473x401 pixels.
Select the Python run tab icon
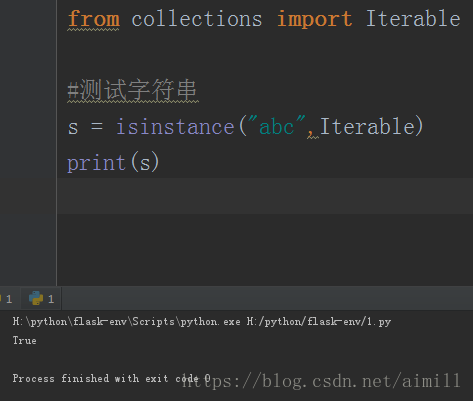pyautogui.click(x=36, y=298)
